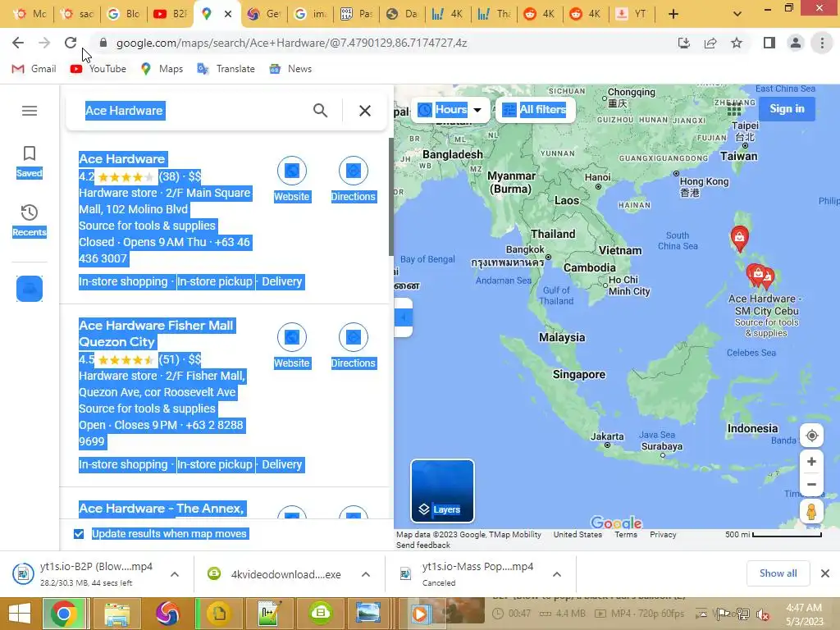Image resolution: width=840 pixels, height=630 pixels.
Task: Close the active Google Maps tab
Action: 228,14
